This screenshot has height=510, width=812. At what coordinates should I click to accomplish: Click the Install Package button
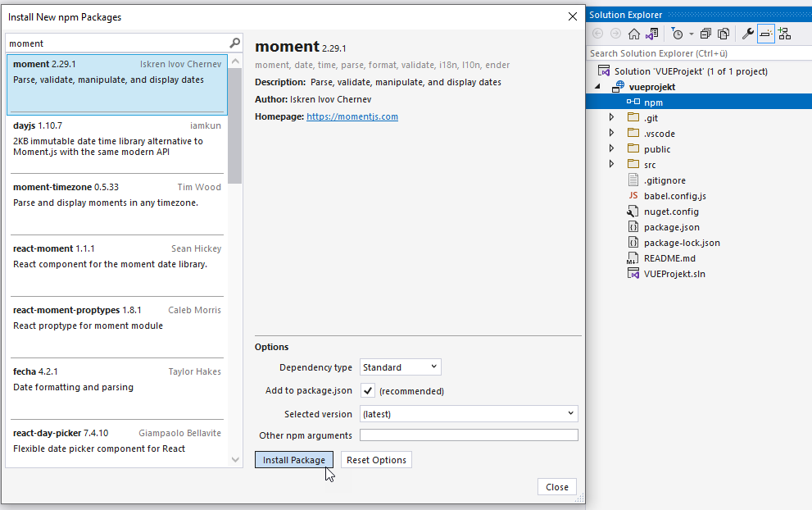[x=294, y=460]
